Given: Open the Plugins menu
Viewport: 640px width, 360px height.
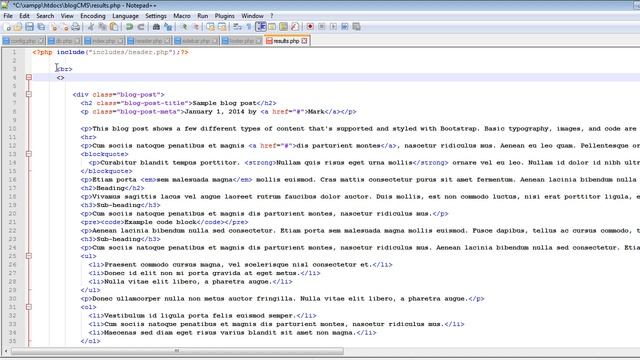Looking at the screenshot, I should pyautogui.click(x=224, y=16).
